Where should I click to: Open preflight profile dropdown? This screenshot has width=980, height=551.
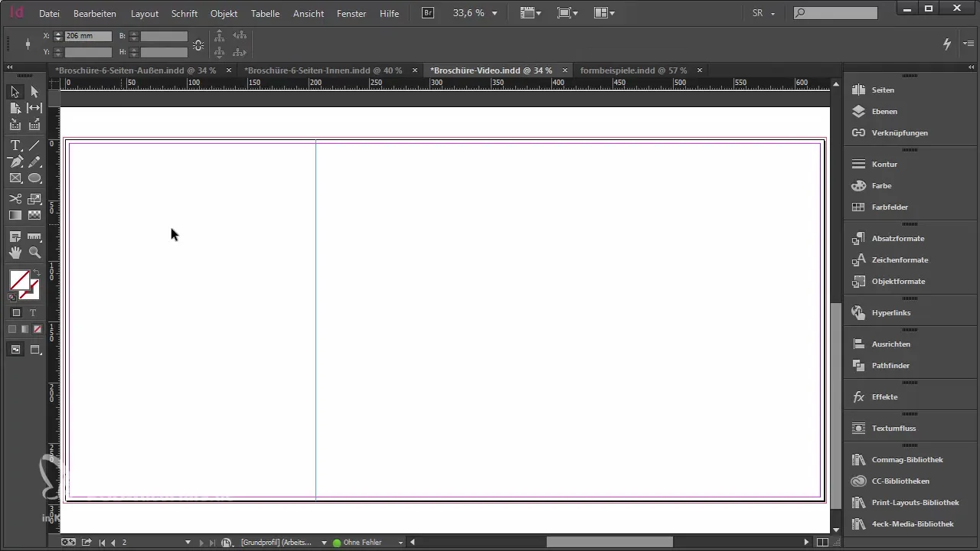tap(324, 543)
